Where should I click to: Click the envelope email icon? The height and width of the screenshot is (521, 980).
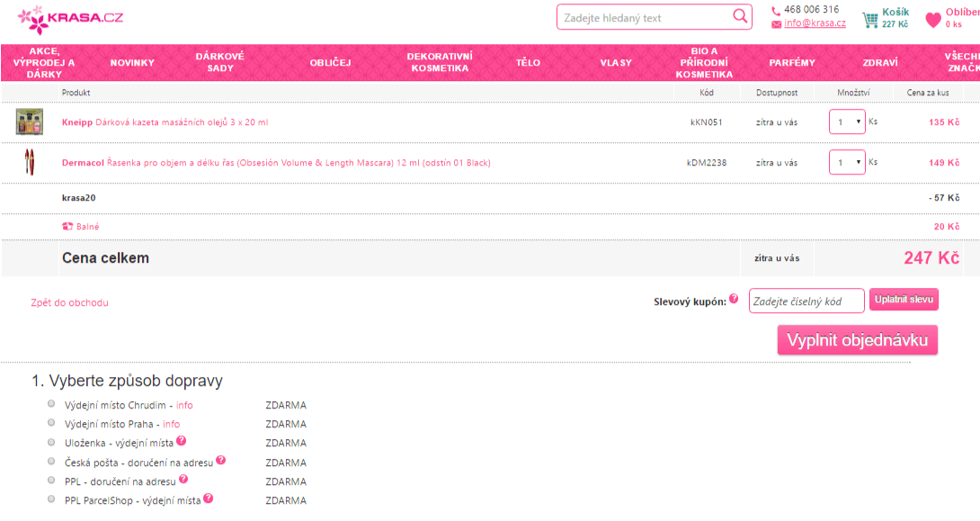[x=776, y=23]
